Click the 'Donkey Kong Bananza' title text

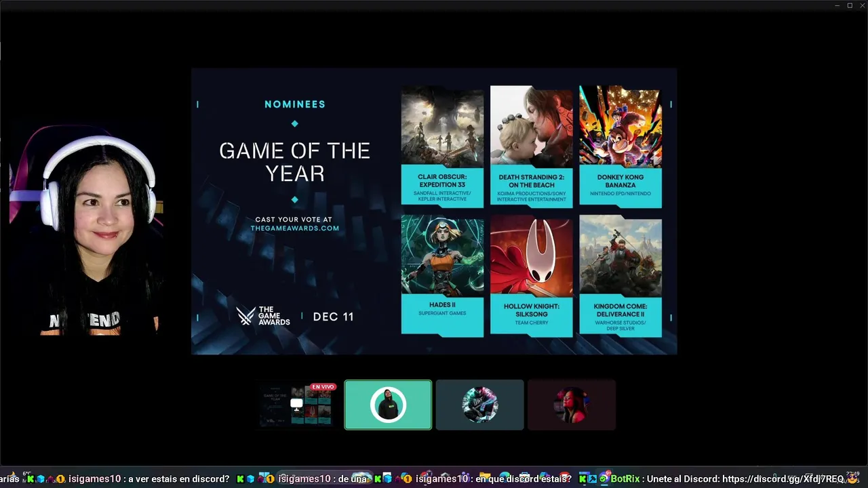[620, 181]
